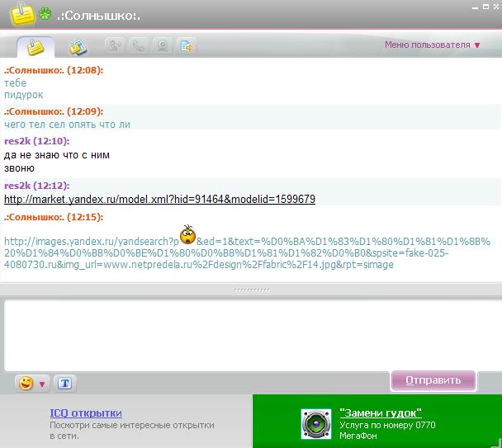This screenshot has height=448, width=502.
Task: Click the splitter grip above input
Action: point(252,290)
